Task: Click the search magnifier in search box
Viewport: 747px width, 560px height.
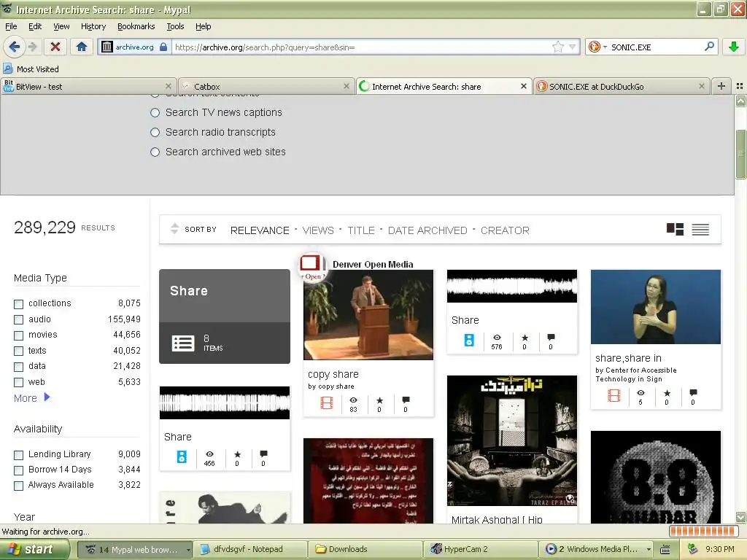Action: coord(709,47)
